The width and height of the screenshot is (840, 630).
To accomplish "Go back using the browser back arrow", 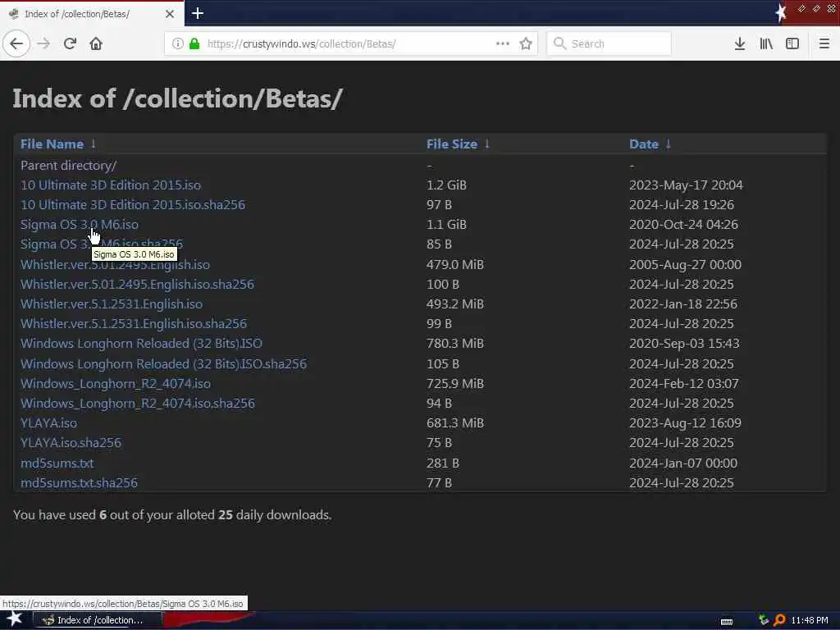I will tap(16, 43).
